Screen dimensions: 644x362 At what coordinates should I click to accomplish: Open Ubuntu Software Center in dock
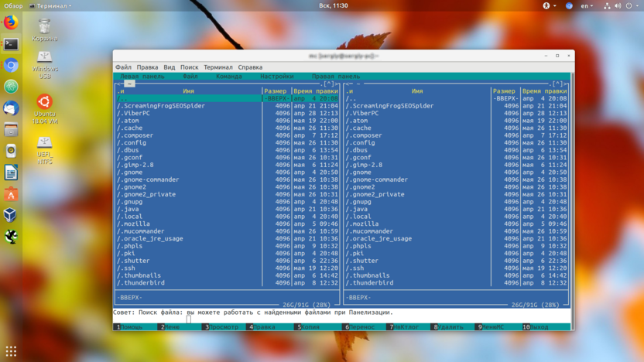[x=11, y=194]
